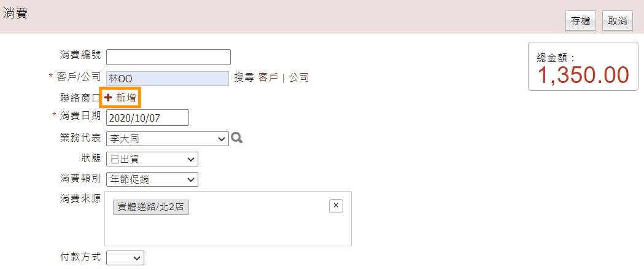Click the 消費日期 field 2020/10/07
644x269 pixels.
[x=147, y=118]
